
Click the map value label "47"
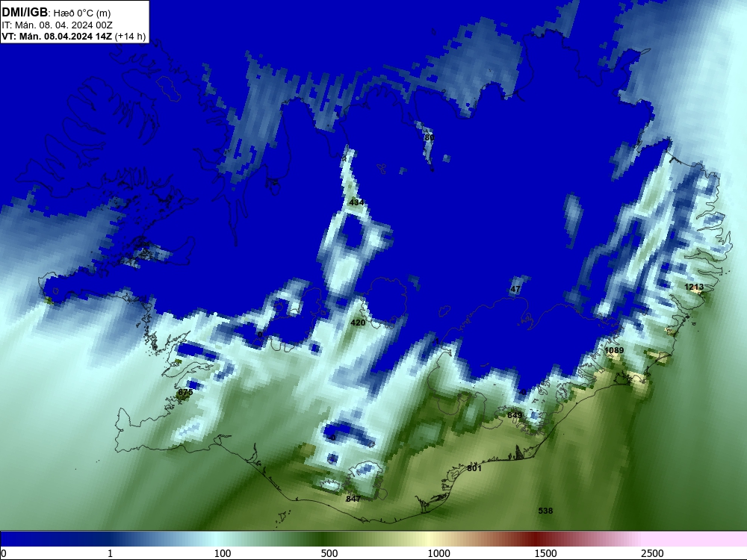(515, 289)
